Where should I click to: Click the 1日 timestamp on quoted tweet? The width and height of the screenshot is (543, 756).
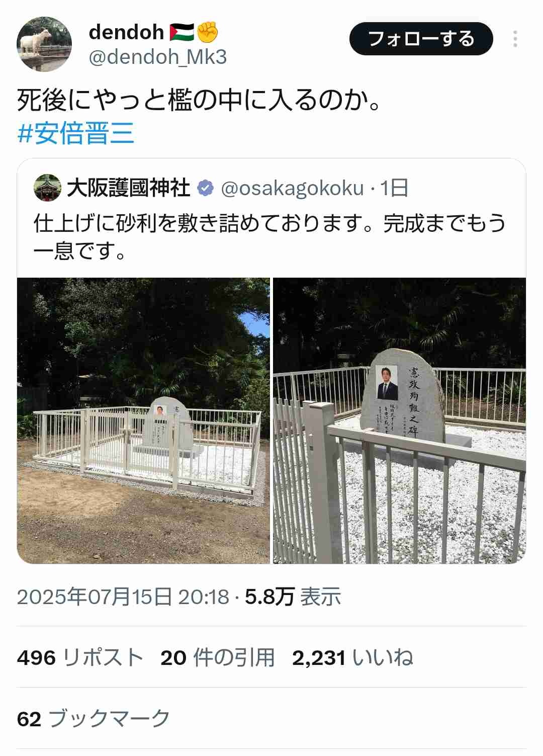click(x=394, y=188)
